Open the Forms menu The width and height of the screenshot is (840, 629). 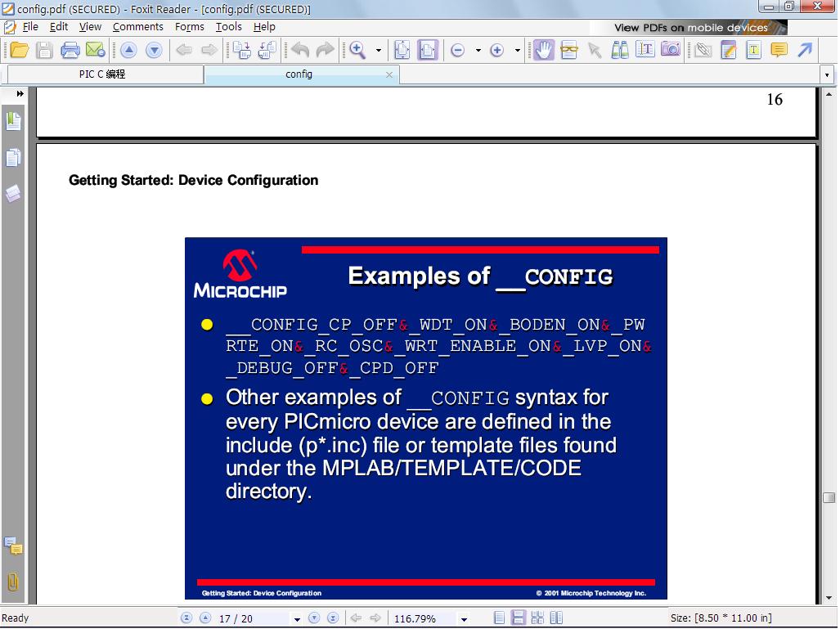[x=189, y=26]
